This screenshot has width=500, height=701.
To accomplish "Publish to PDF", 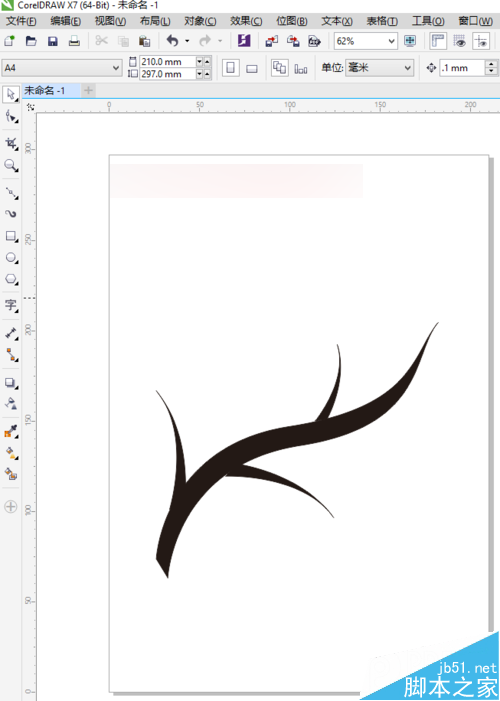I will pos(314,42).
